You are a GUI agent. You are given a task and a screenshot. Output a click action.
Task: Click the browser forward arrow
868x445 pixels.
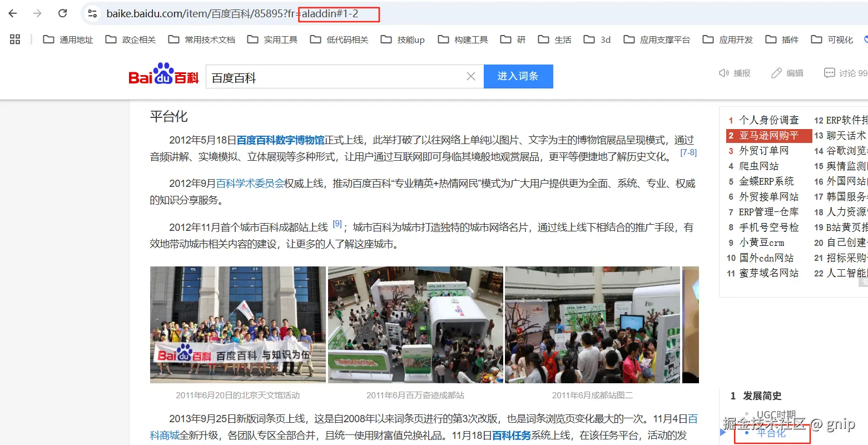pyautogui.click(x=37, y=13)
